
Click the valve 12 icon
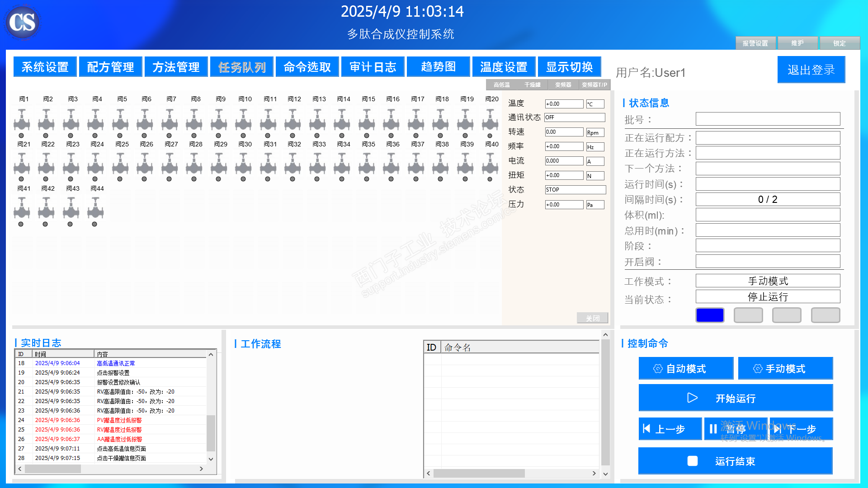[292, 121]
